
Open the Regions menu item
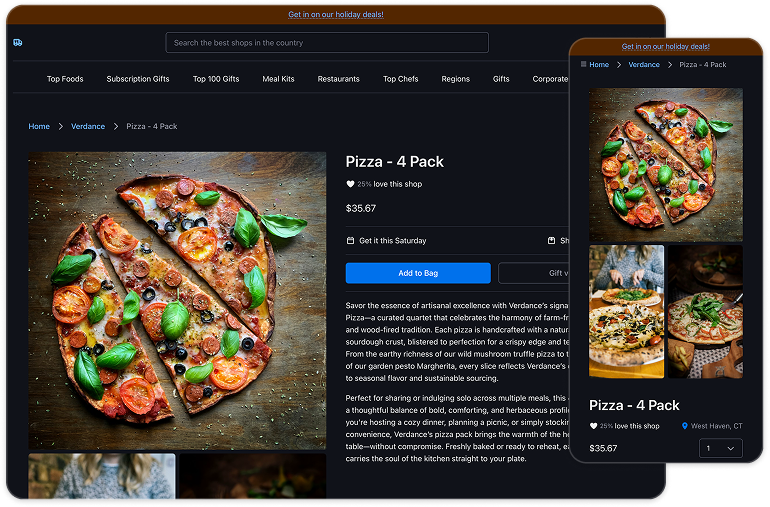point(456,79)
